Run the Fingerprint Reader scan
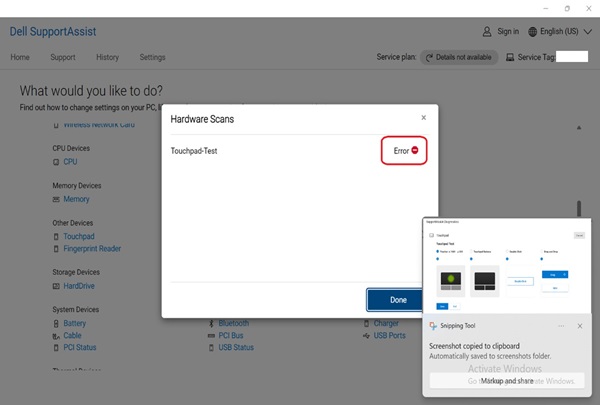 [92, 248]
